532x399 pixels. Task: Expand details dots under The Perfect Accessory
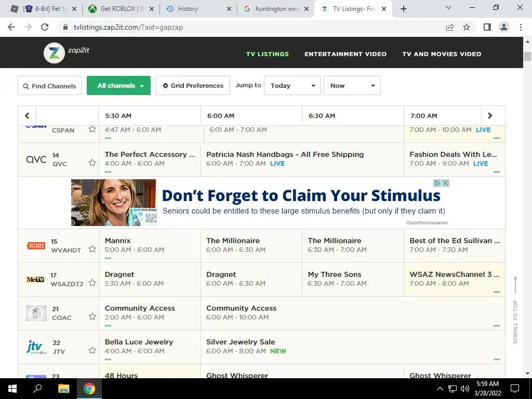click(108, 172)
